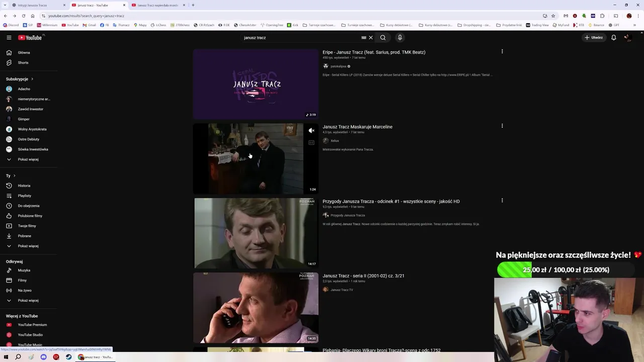Go to the YouTube home logo
Screen dimensions: 644x362
(x=30, y=38)
